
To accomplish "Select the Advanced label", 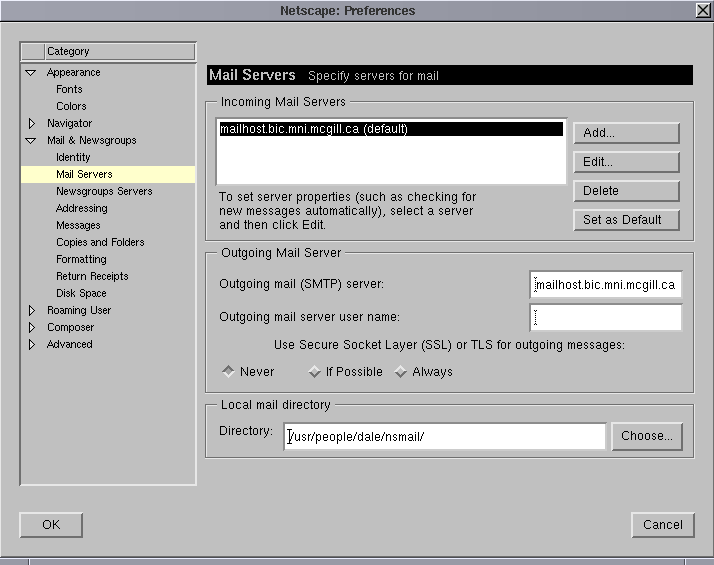I will tap(69, 345).
